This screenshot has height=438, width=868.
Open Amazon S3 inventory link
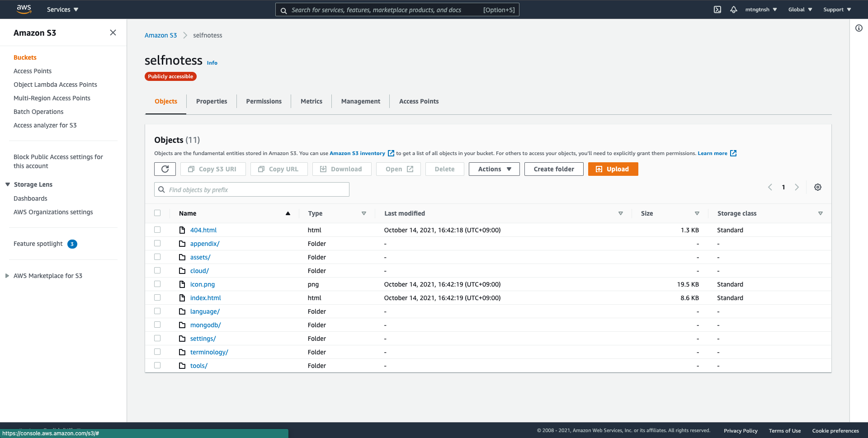pos(357,153)
